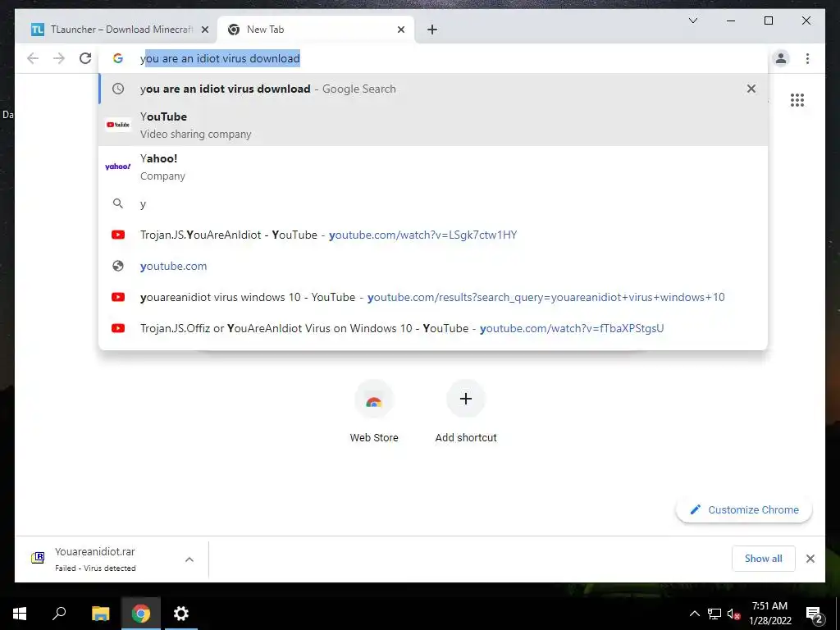
Task: Open Trojan.JS.Offiz or YouAreAnIdiot Virus suggestion
Action: [433, 328]
